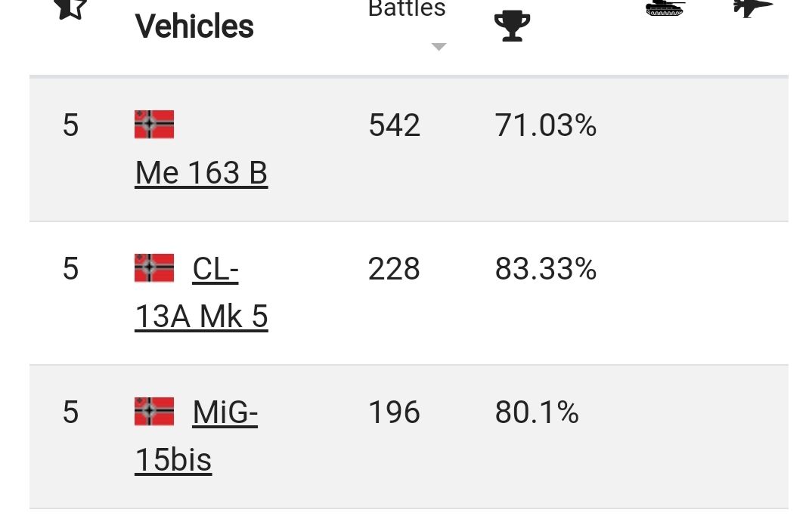Click the trophy win rate column icon

coord(512,26)
